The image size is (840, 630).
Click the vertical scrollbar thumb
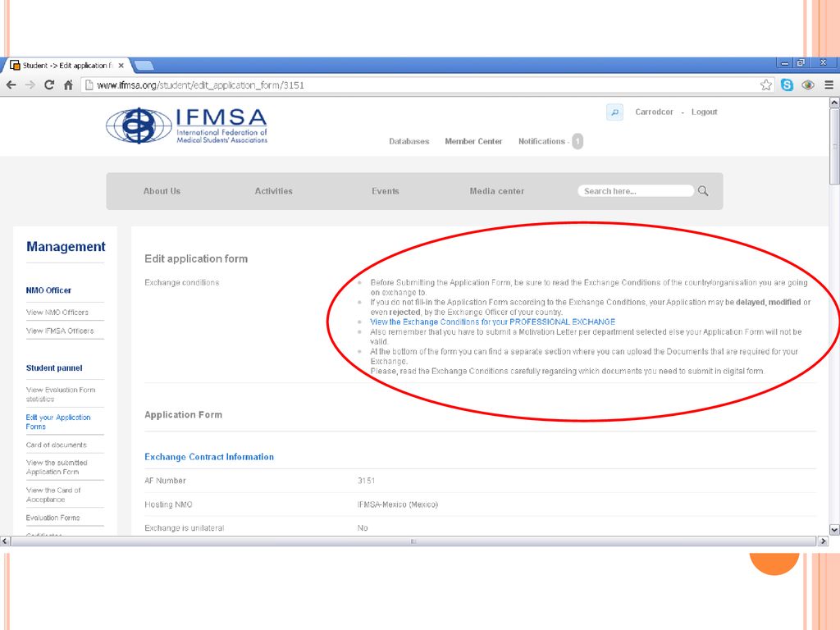click(834, 146)
